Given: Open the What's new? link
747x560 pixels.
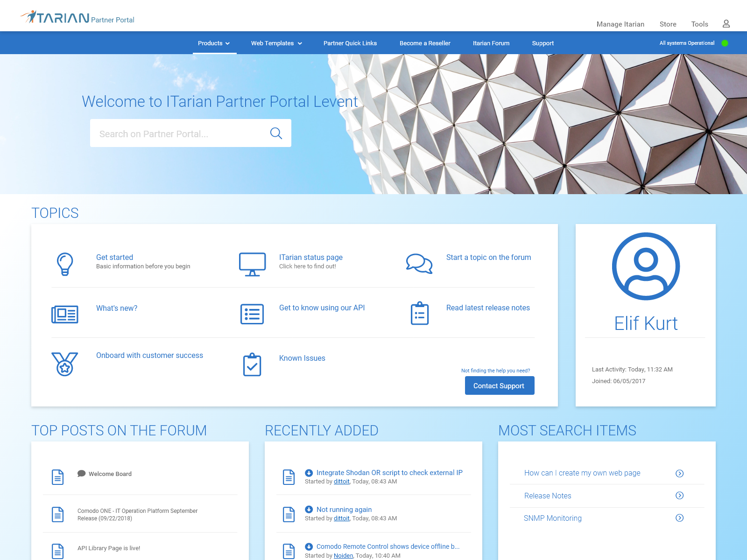Looking at the screenshot, I should pos(117,308).
